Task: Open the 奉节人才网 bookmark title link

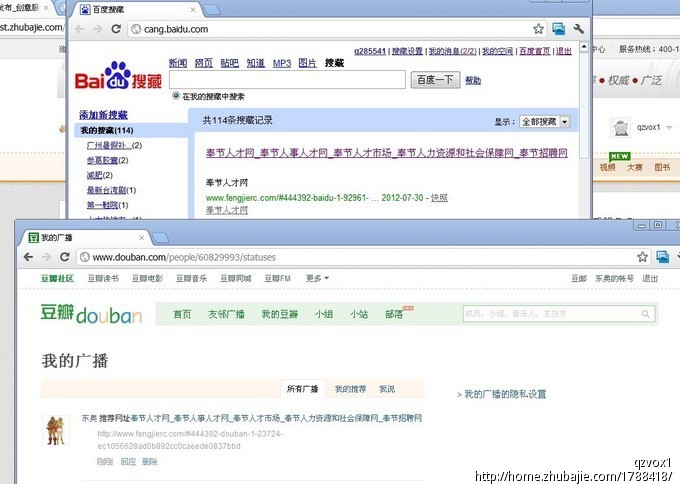Action: (x=386, y=153)
